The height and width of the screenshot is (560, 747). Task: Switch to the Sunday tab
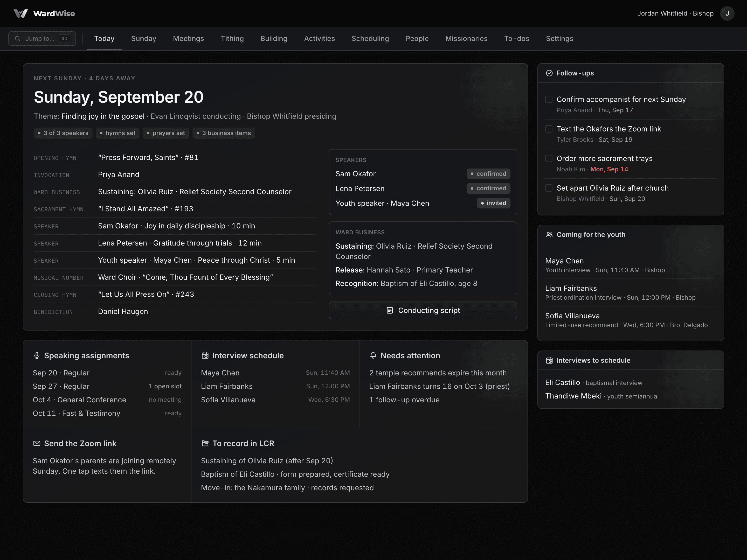point(143,38)
